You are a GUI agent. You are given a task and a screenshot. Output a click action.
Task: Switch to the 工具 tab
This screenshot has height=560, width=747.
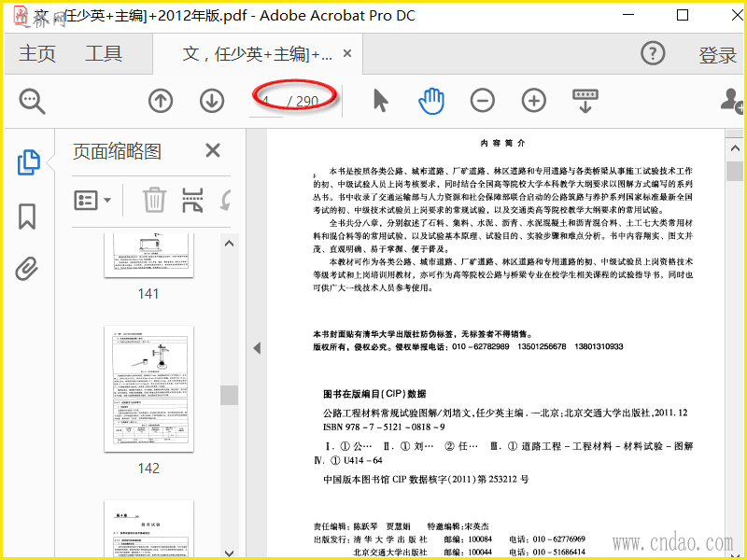[104, 53]
